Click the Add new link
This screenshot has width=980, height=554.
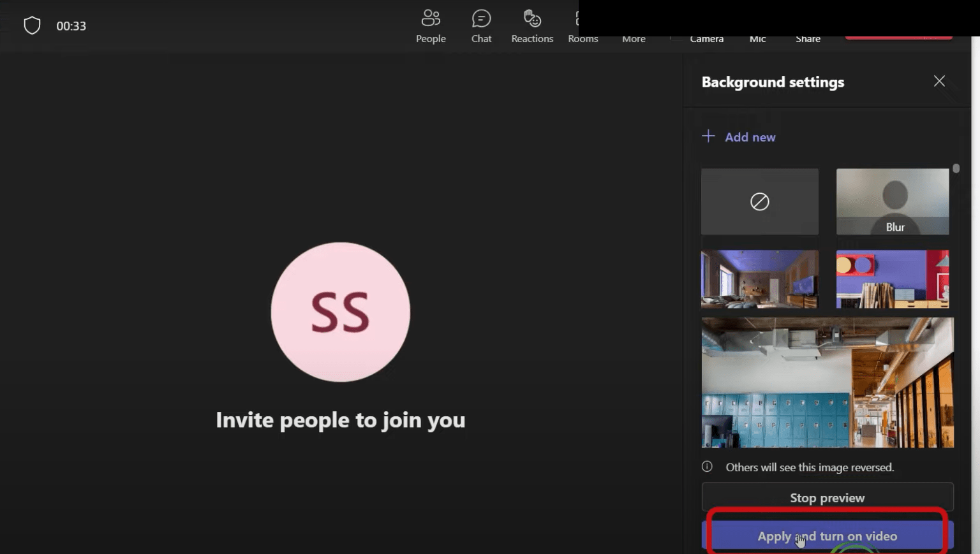coord(750,136)
